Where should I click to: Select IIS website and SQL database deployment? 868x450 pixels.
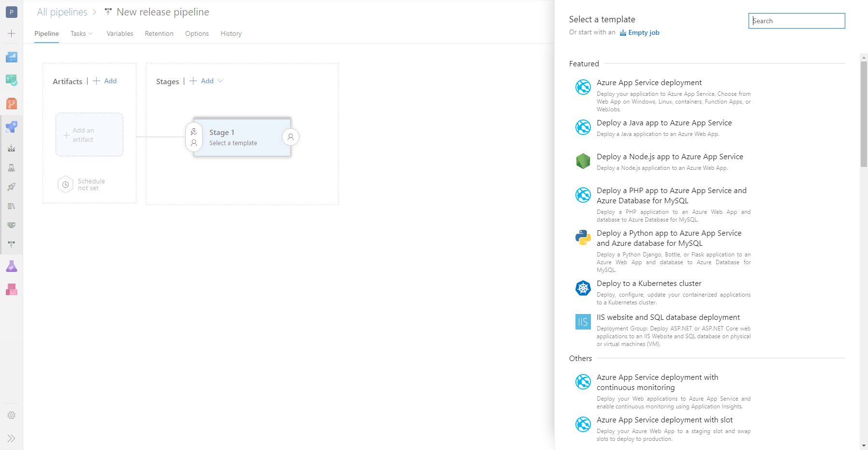pos(668,317)
